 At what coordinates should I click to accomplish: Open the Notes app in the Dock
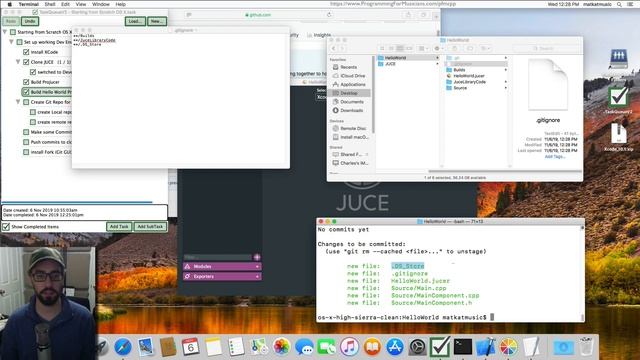tap(213, 347)
